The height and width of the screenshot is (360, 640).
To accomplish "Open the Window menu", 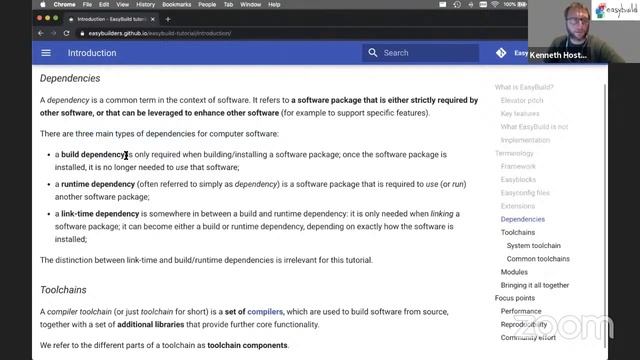I will pos(251,4).
